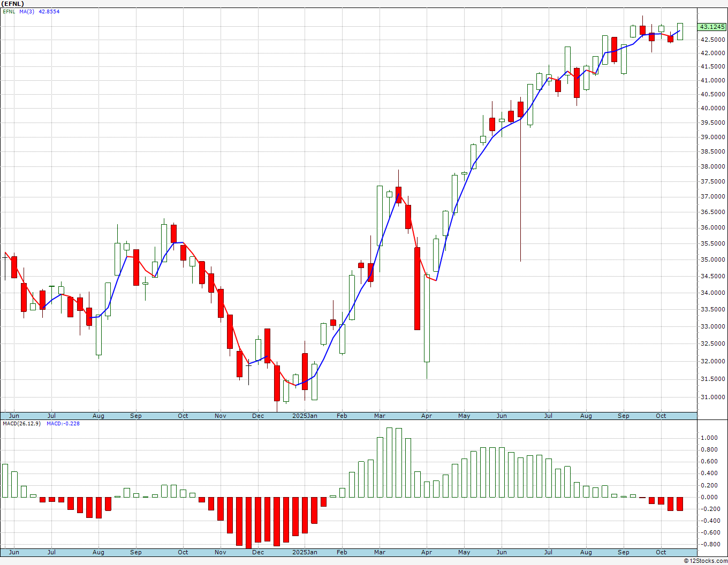Click 2025Jan on the MACD panel date axis
The width and height of the screenshot is (728, 565).
point(305,552)
